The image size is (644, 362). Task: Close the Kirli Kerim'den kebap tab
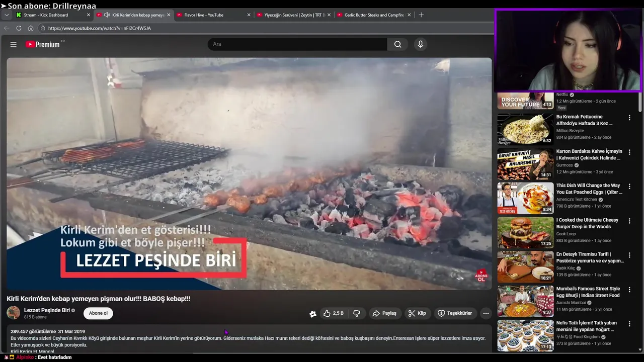tap(169, 15)
